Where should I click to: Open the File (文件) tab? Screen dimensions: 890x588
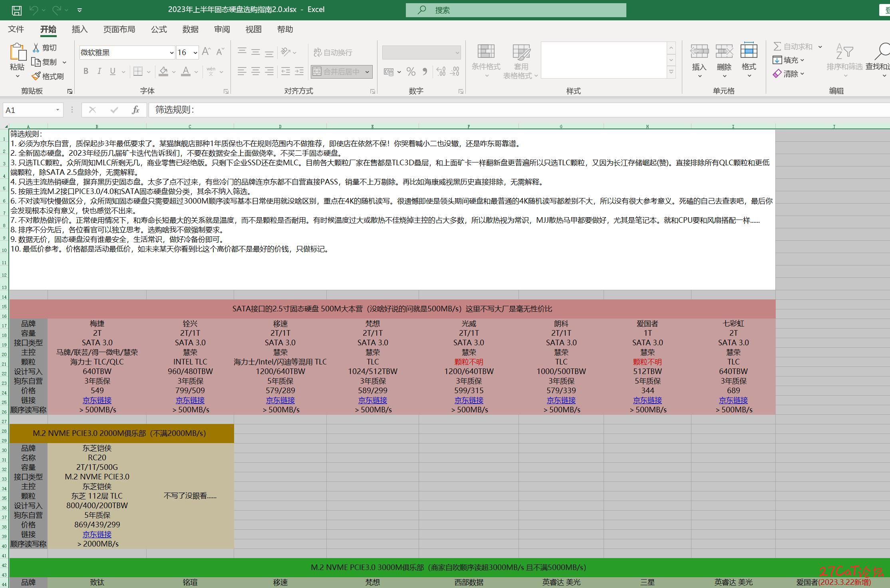pyautogui.click(x=16, y=30)
